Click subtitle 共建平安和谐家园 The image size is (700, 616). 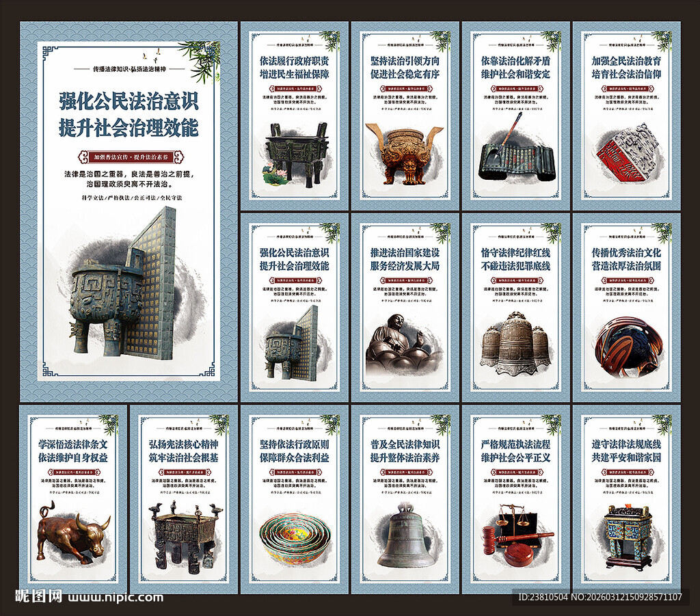[627, 458]
